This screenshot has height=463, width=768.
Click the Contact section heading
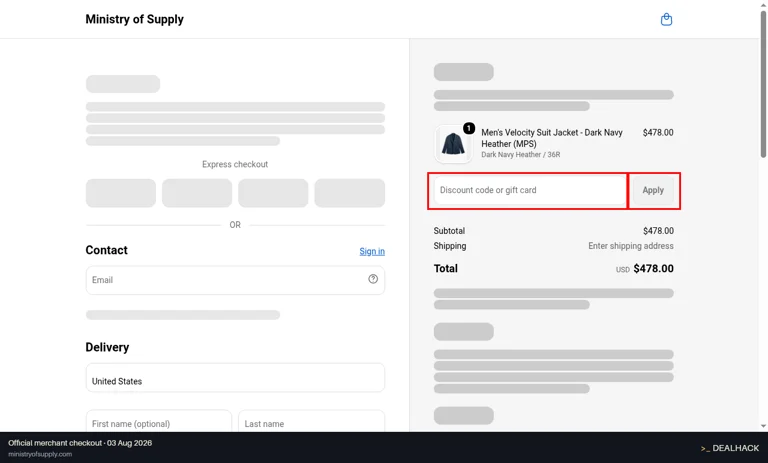pyautogui.click(x=106, y=250)
